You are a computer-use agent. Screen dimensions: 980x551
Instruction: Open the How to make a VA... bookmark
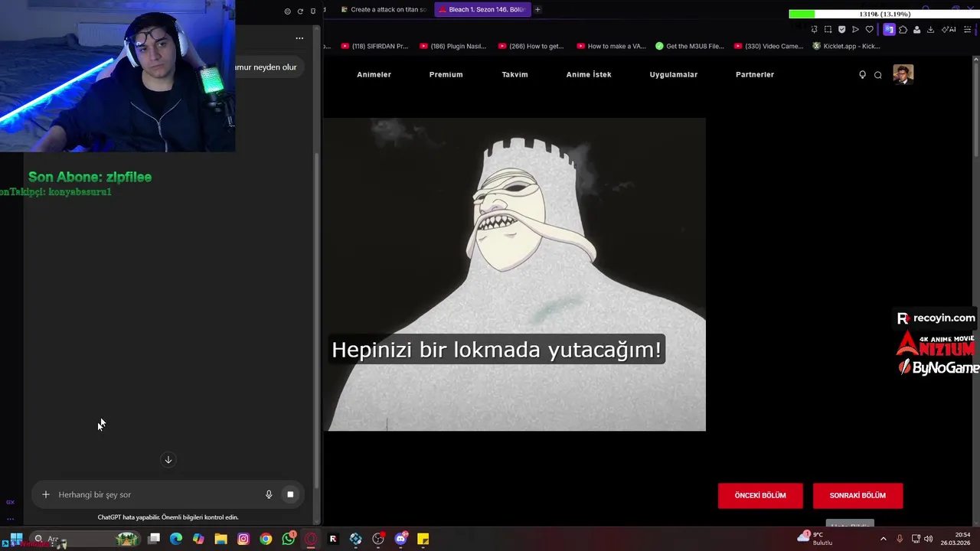tap(611, 46)
